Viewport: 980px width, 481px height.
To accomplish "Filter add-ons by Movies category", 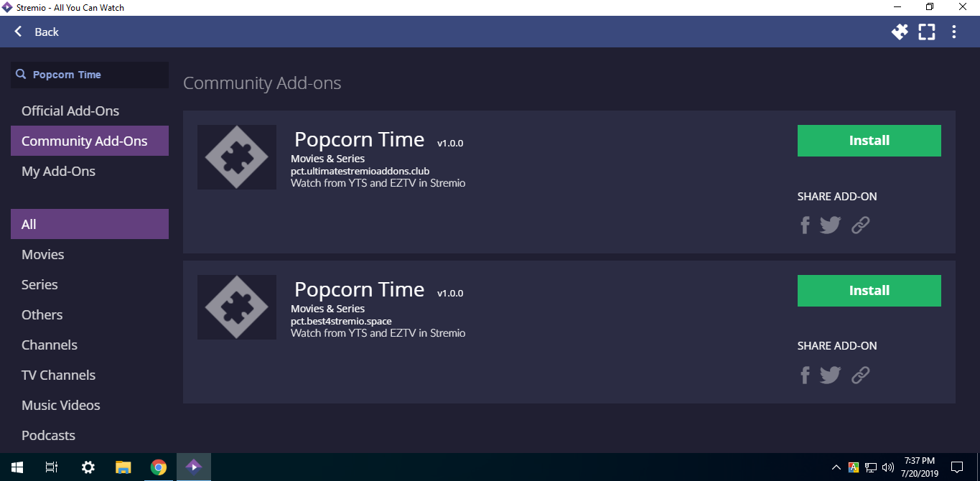I will [x=43, y=254].
